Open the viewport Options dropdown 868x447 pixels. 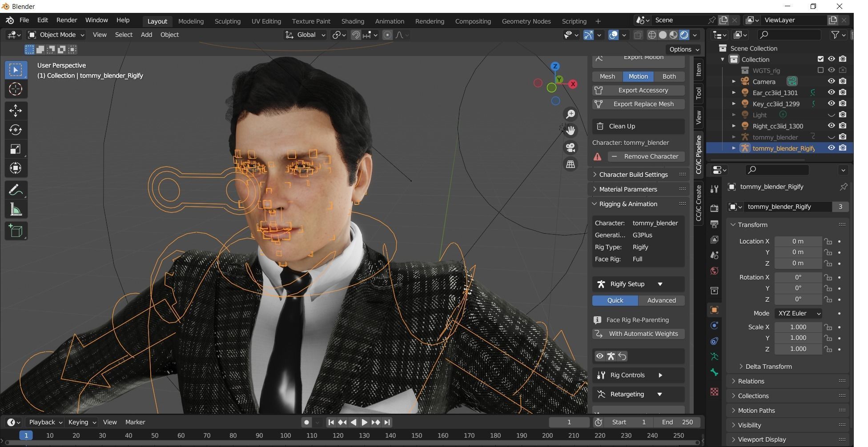pyautogui.click(x=684, y=49)
